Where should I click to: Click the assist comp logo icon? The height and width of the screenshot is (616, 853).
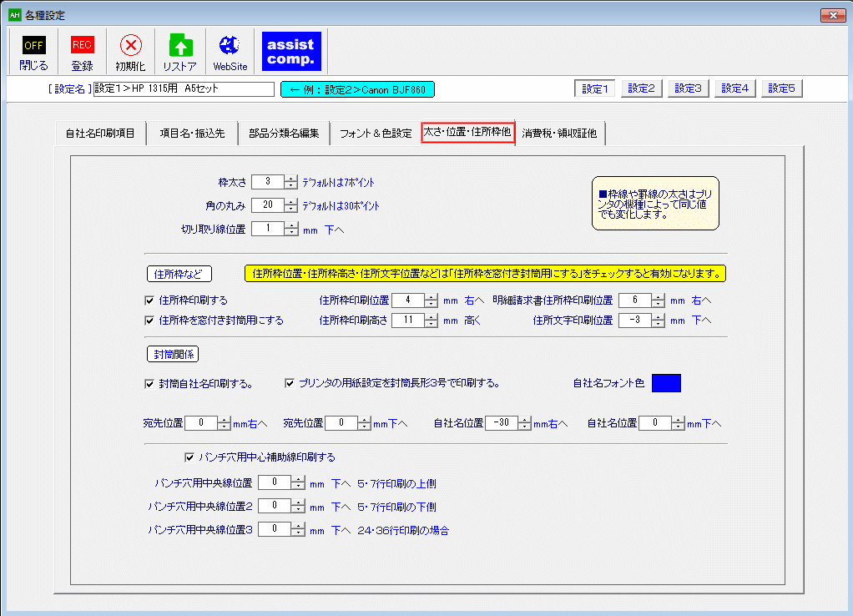click(291, 51)
